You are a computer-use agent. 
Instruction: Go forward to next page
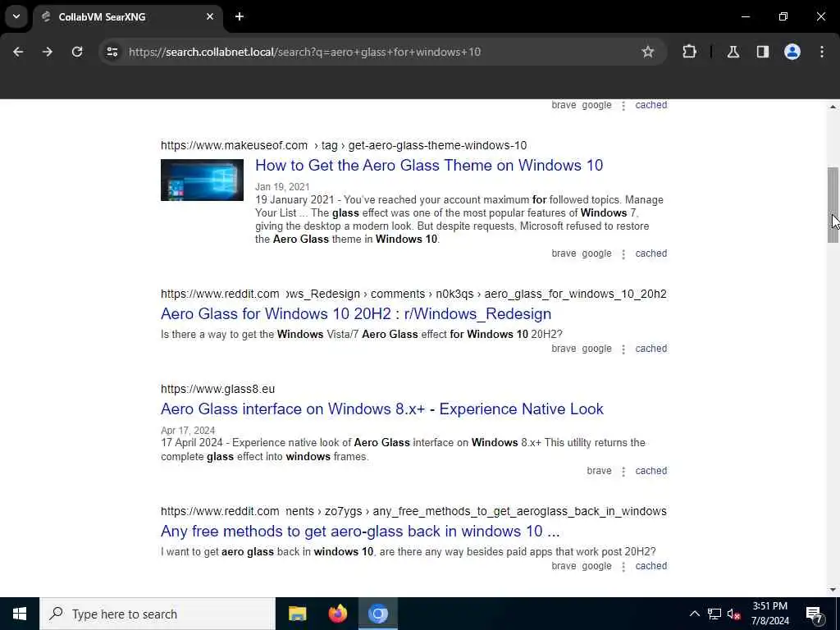pos(48,52)
